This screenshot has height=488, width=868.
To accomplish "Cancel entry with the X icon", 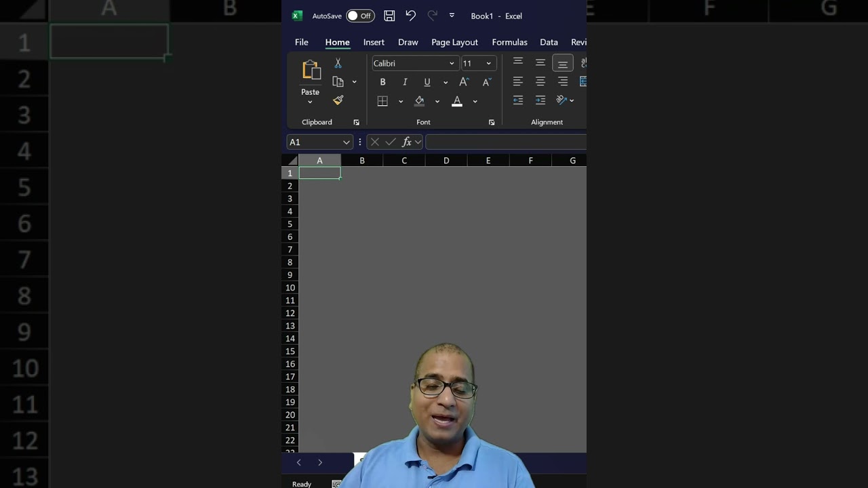I will (x=374, y=142).
